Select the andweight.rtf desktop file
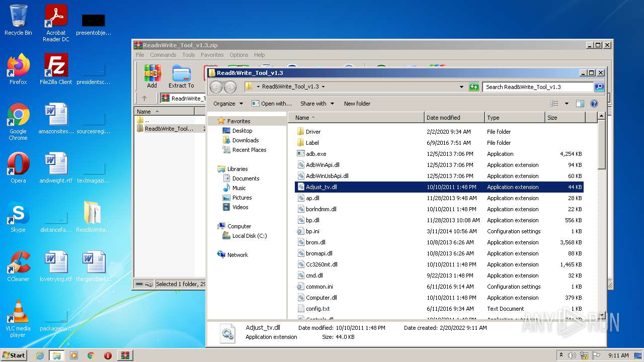This screenshot has height=362, width=644. point(56,168)
